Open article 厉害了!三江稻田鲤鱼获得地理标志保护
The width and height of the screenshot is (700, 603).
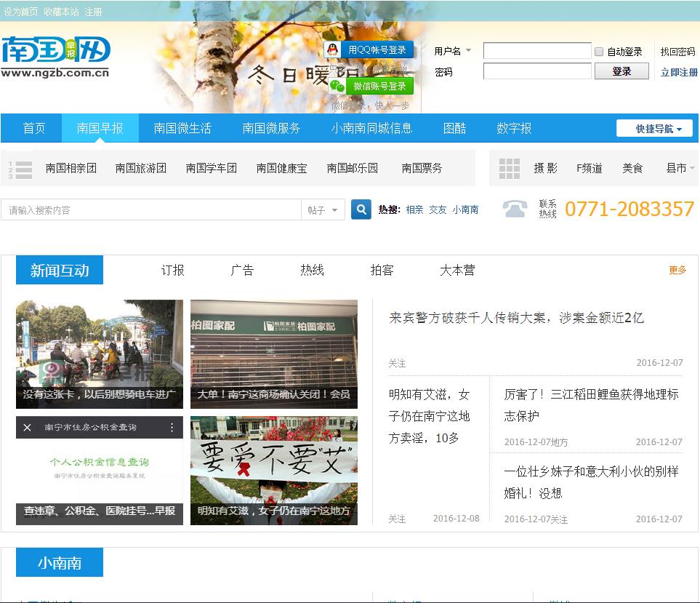pos(591,405)
